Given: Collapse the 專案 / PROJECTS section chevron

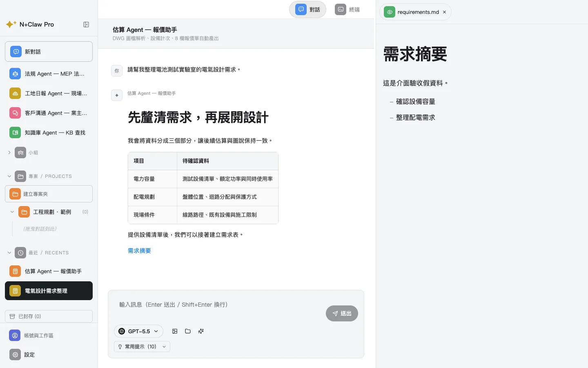Looking at the screenshot, I should 9,176.
